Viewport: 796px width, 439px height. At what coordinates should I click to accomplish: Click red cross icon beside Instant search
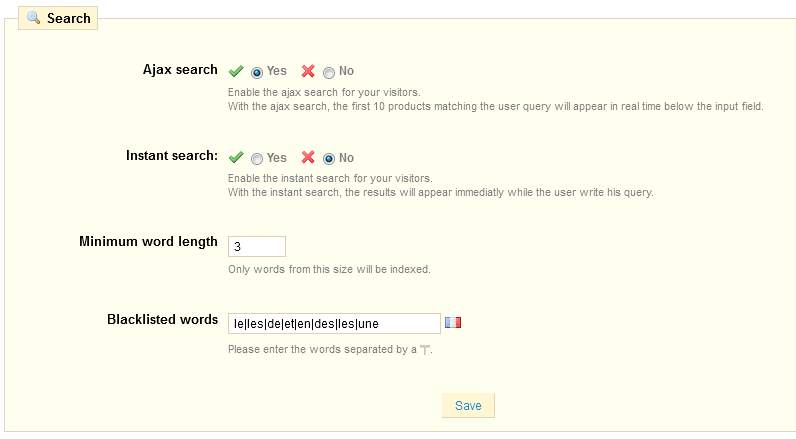[x=308, y=157]
